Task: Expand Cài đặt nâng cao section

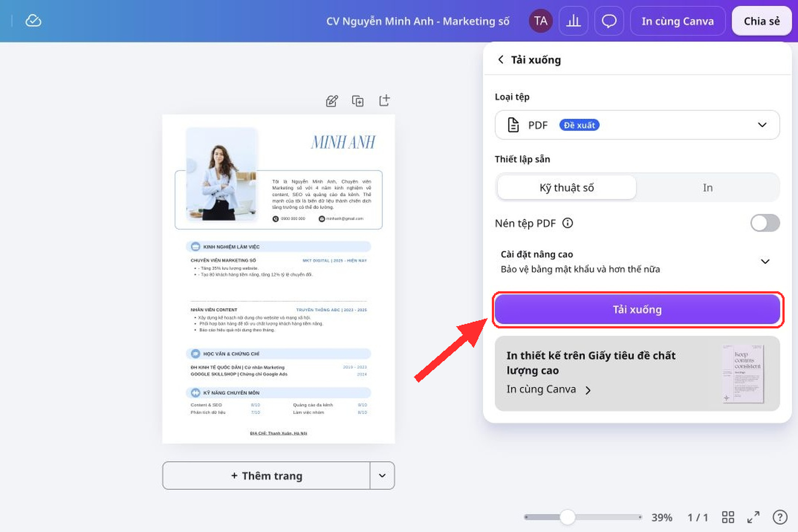Action: pos(637,262)
